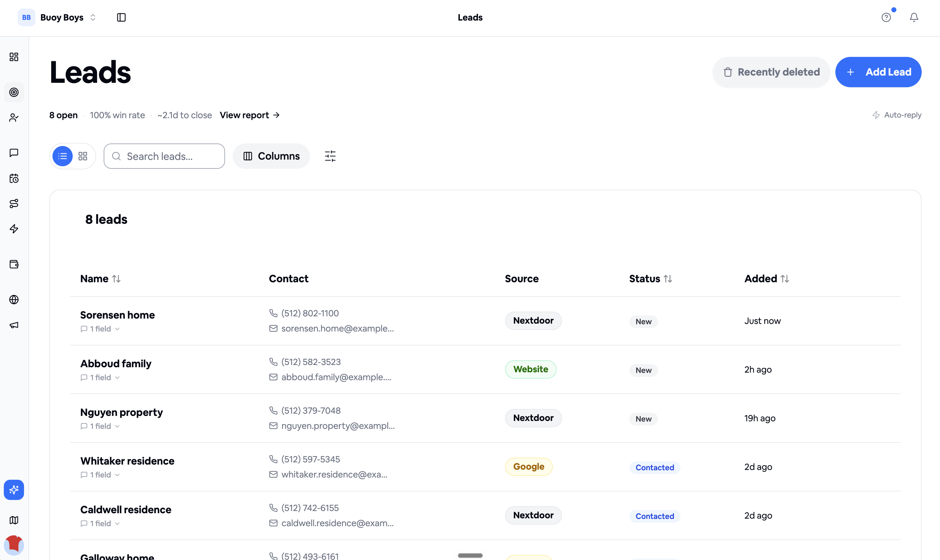Viewport: 940px width, 560px height.
Task: Expand Caldwell residence 1 field details
Action: click(100, 524)
